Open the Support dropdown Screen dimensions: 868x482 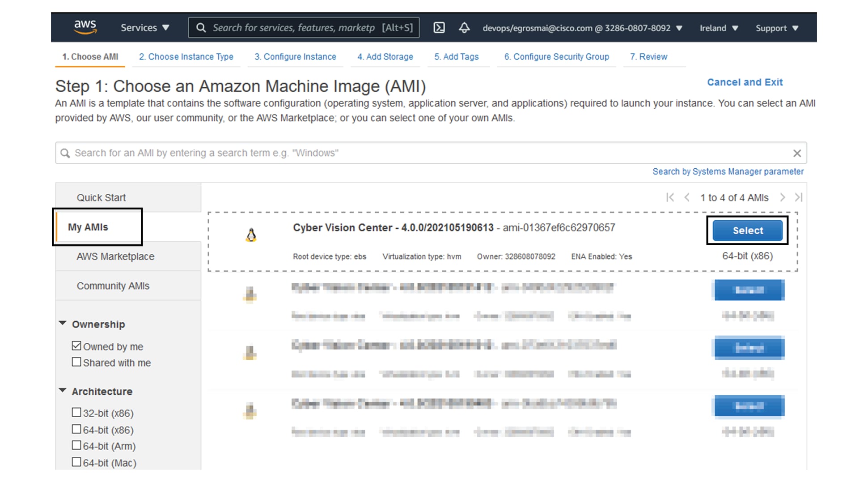777,28
